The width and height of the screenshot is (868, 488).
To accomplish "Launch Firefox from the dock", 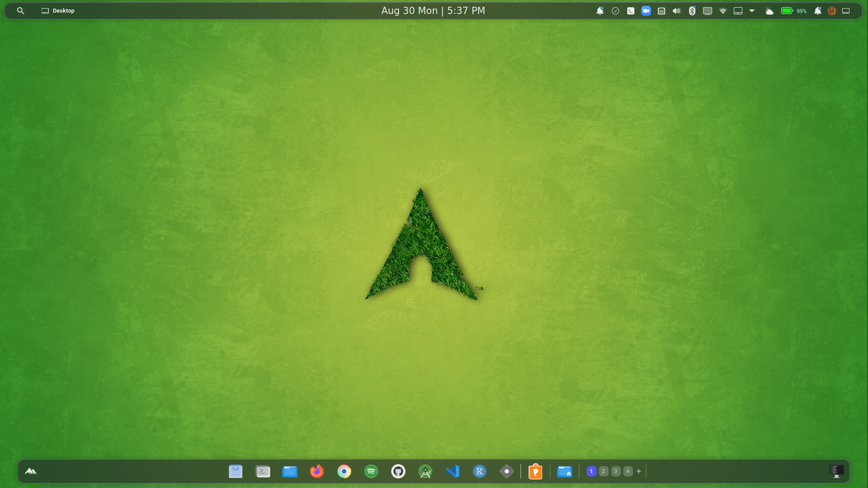I will pyautogui.click(x=317, y=471).
